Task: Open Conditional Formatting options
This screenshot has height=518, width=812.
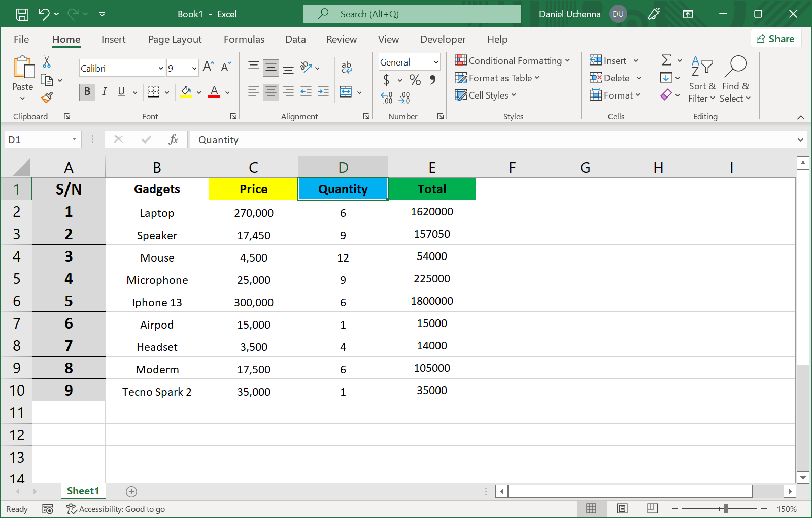Action: (x=513, y=60)
